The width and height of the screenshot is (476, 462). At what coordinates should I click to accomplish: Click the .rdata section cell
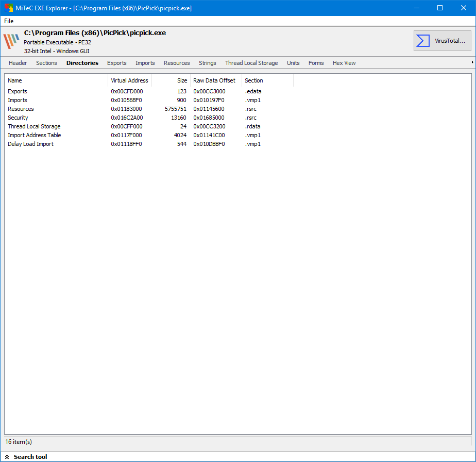click(x=252, y=126)
